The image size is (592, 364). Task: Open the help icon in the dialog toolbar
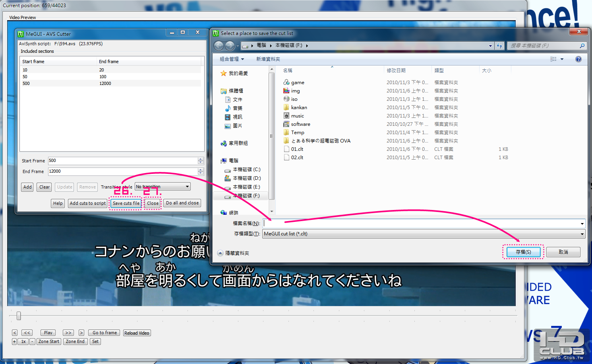pyautogui.click(x=578, y=59)
